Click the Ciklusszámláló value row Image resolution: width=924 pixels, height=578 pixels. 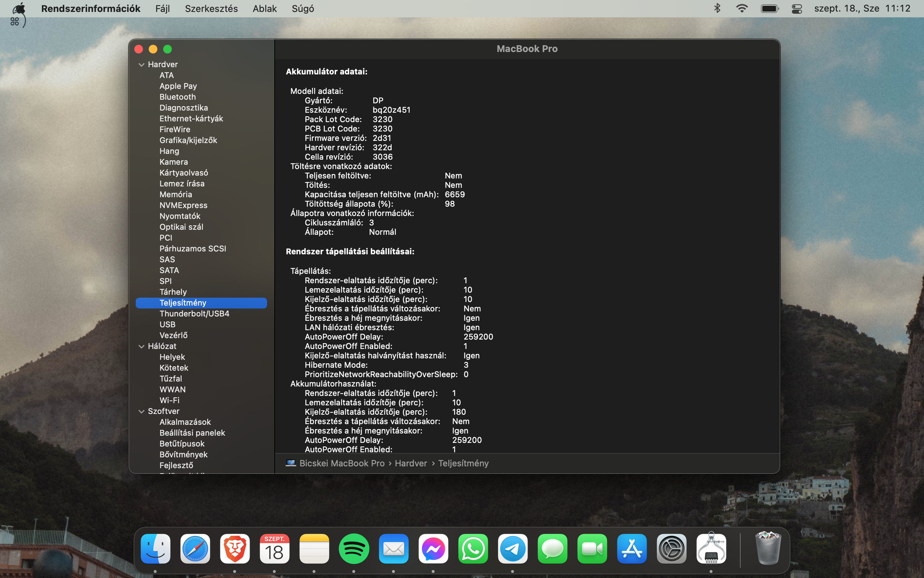click(x=339, y=223)
